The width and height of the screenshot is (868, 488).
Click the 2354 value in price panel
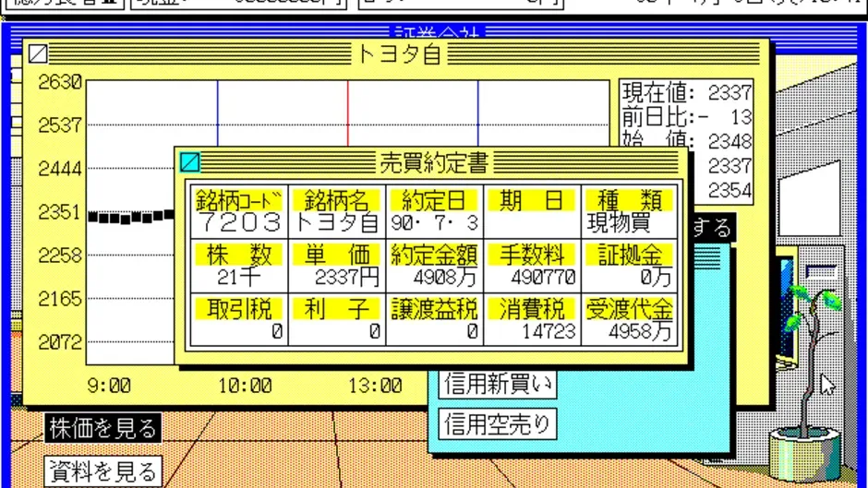pos(729,190)
